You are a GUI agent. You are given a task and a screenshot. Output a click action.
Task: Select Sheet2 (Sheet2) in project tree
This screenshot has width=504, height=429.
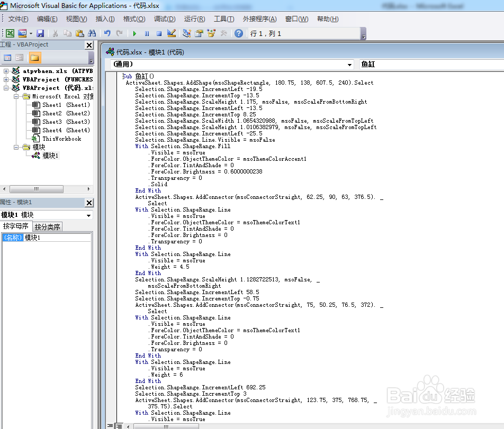pyautogui.click(x=66, y=113)
